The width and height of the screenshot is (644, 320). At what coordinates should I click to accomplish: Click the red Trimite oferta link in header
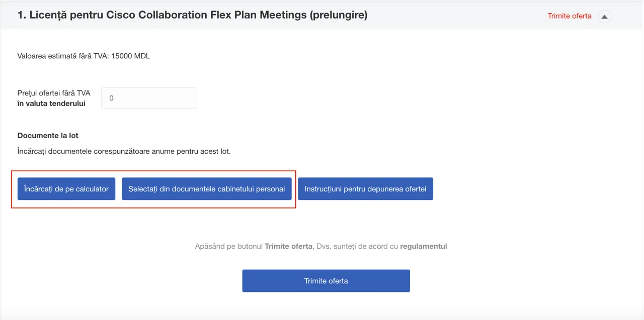coord(570,16)
